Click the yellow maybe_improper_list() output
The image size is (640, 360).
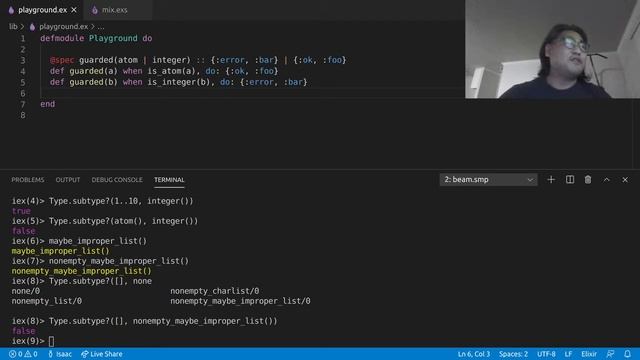[x=60, y=251]
